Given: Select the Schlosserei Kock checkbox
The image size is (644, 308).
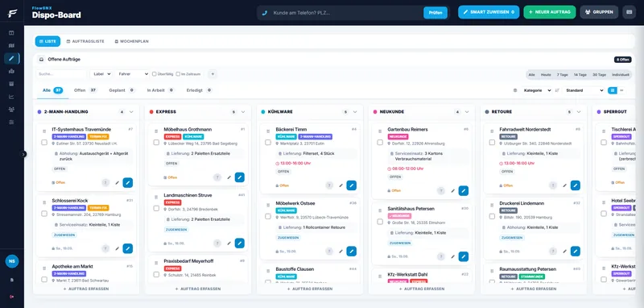Looking at the screenshot, I should coord(44,214).
